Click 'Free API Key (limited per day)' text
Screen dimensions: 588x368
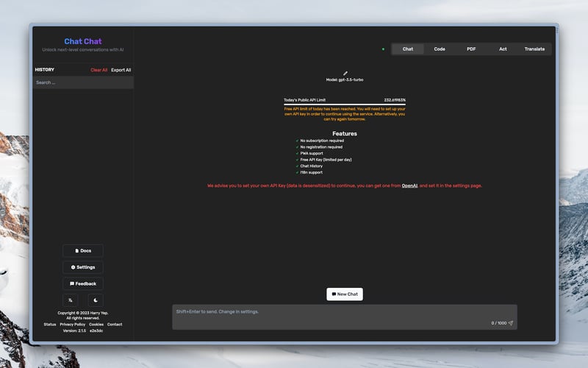[x=326, y=160]
